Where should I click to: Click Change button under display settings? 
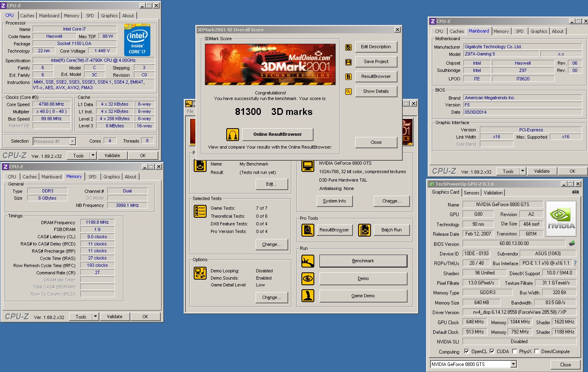click(391, 201)
